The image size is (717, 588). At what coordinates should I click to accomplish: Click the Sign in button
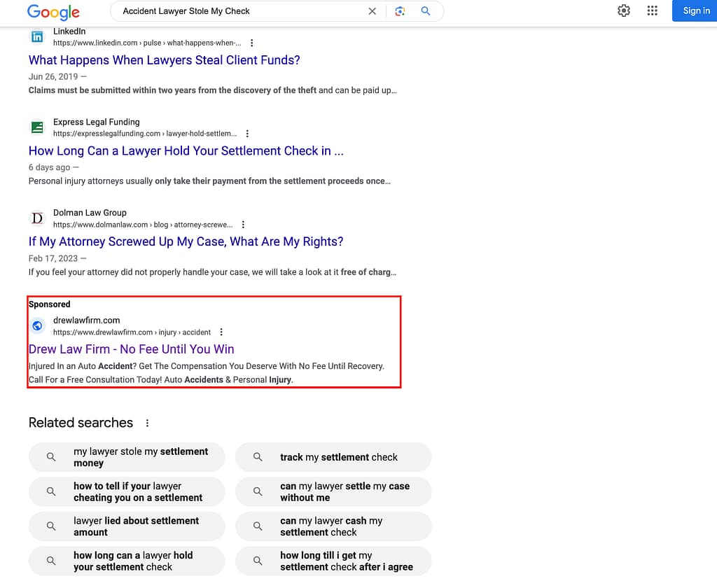coord(696,10)
